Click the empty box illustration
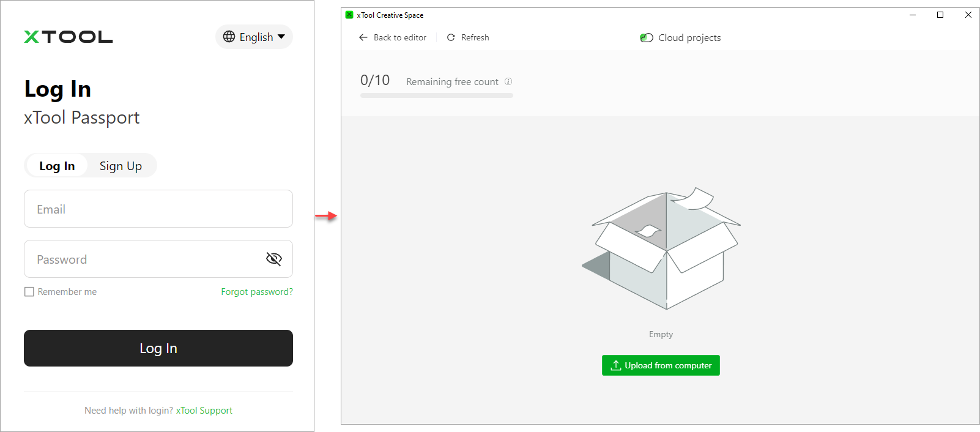Screen dimensions: 980x432 [x=661, y=248]
